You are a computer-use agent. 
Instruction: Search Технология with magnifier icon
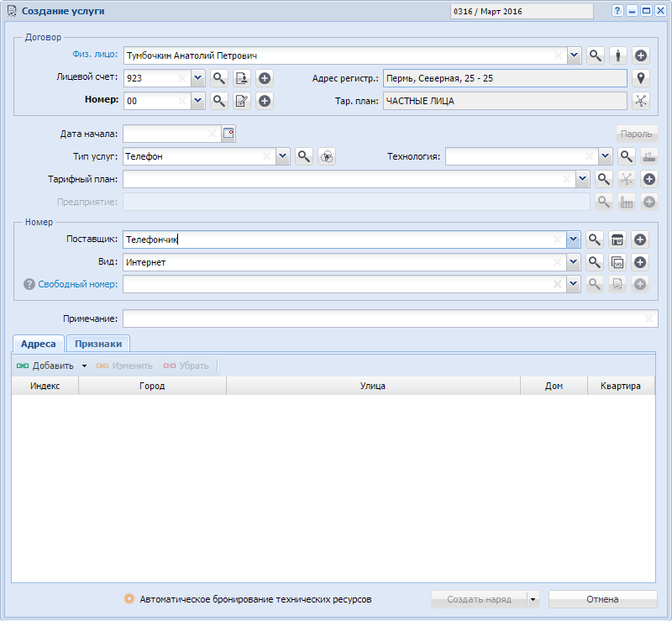coord(626,156)
